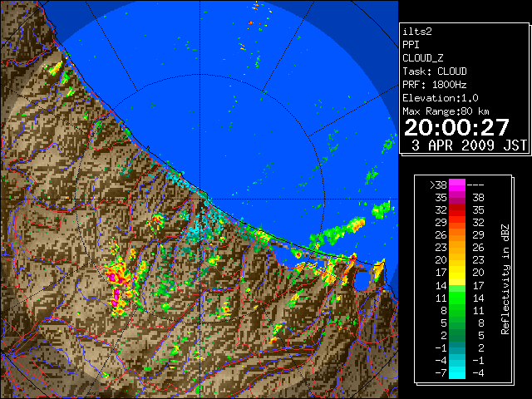The image size is (532, 399).
Task: Click the '3 APR 2009 JST' date
Action: point(469,145)
